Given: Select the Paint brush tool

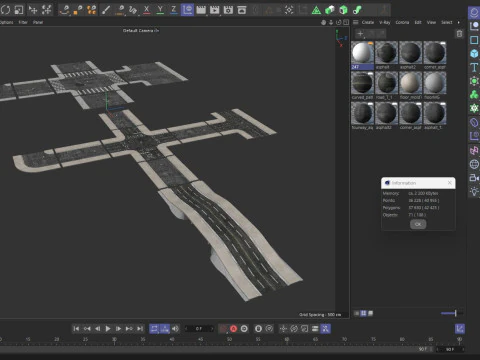Looking at the screenshot, I should (x=106, y=10).
